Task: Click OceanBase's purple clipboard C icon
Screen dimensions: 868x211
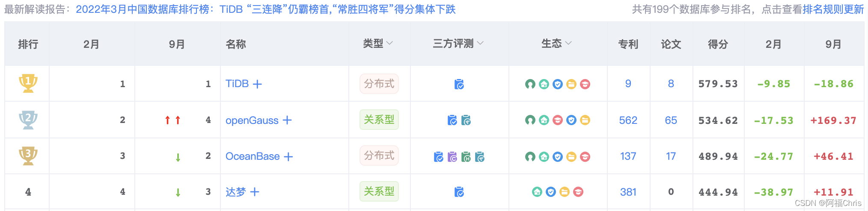Action: pyautogui.click(x=452, y=157)
